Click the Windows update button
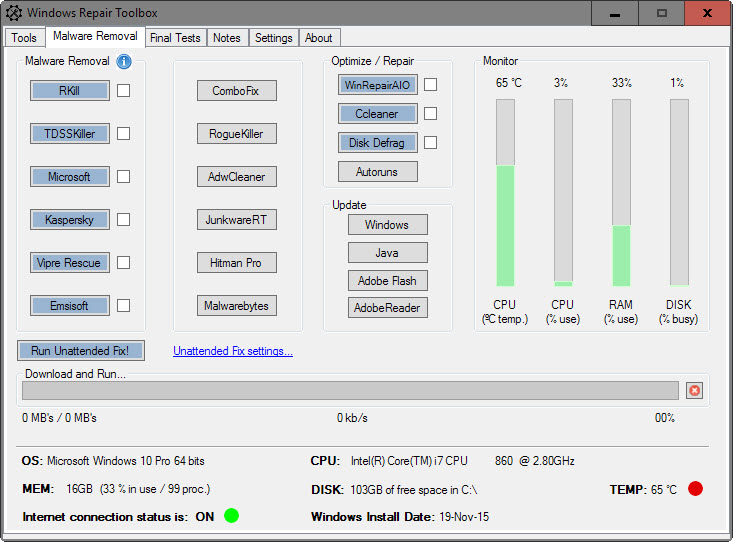 (388, 224)
